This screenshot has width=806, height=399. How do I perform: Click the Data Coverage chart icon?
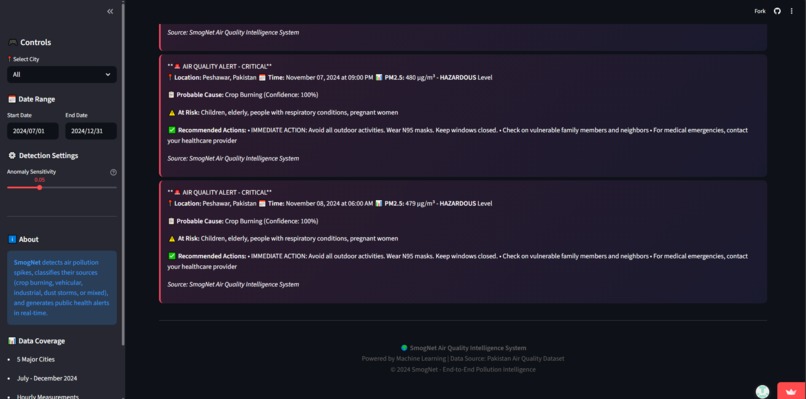tap(12, 340)
